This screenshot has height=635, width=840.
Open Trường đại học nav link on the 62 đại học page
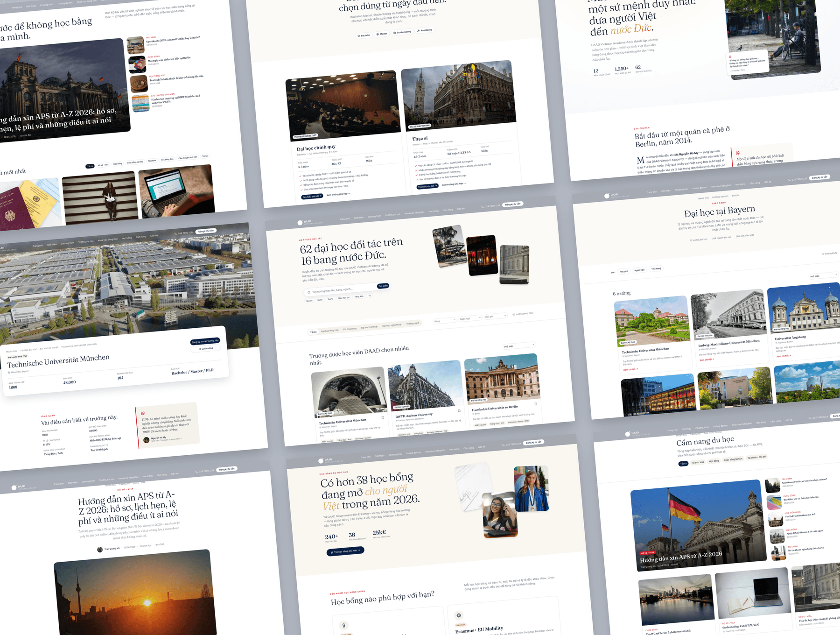point(392,215)
